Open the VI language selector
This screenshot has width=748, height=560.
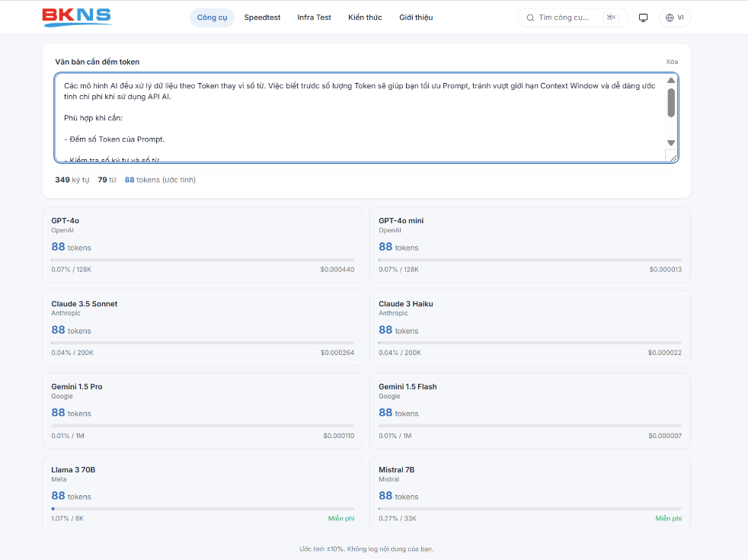coord(675,18)
